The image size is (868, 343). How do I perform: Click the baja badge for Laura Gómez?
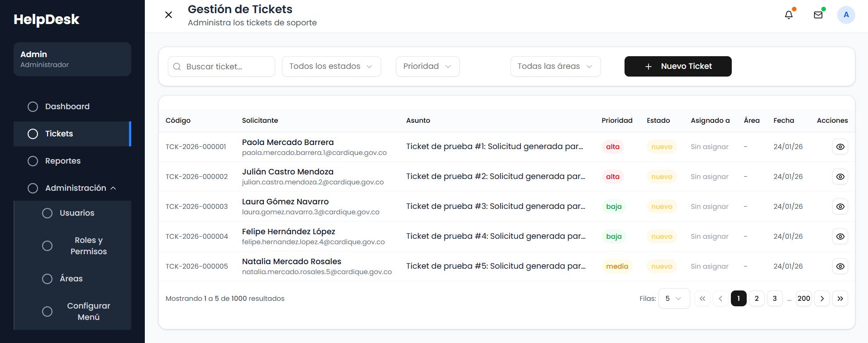614,207
